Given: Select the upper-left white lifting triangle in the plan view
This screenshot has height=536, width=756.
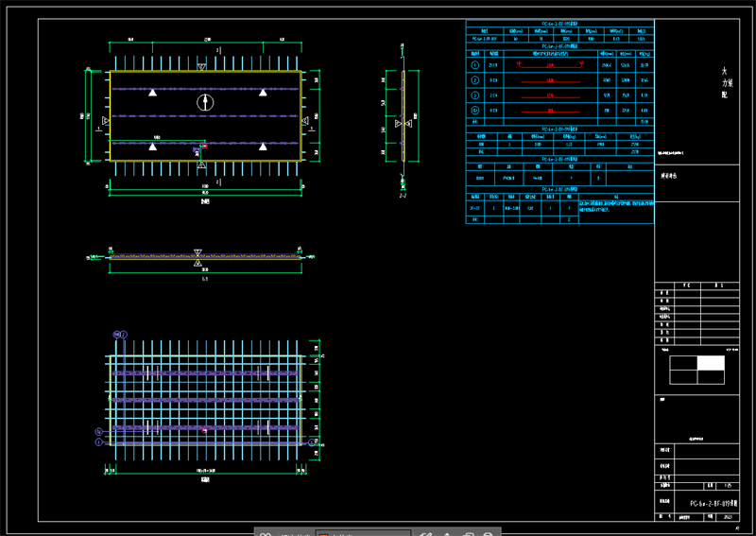Looking at the screenshot, I should tap(152, 92).
